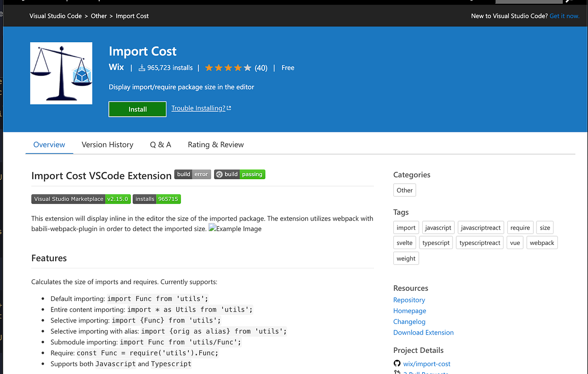Image resolution: width=588 pixels, height=374 pixels.
Task: Click the build passing badge
Action: point(239,174)
